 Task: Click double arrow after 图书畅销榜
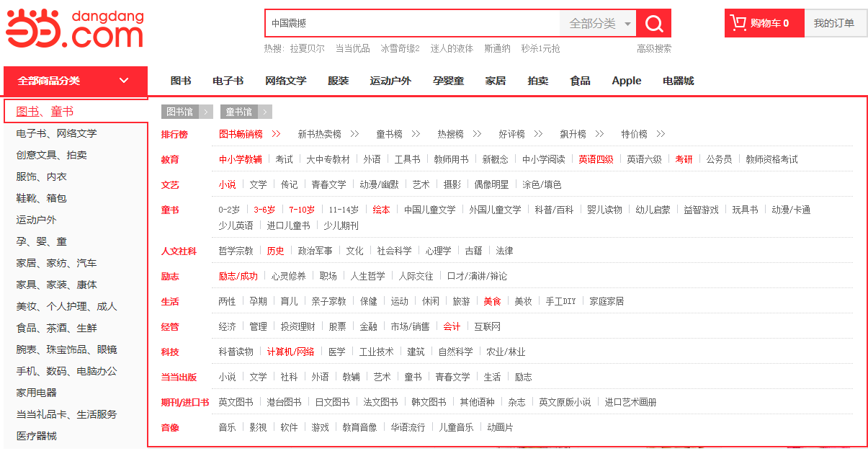tap(276, 134)
